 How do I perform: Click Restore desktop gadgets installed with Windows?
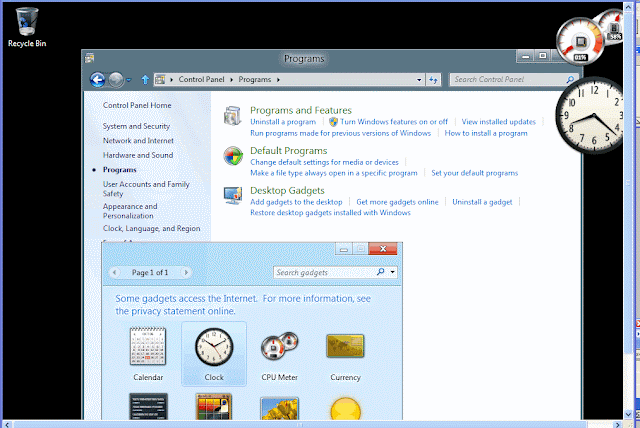tap(330, 213)
